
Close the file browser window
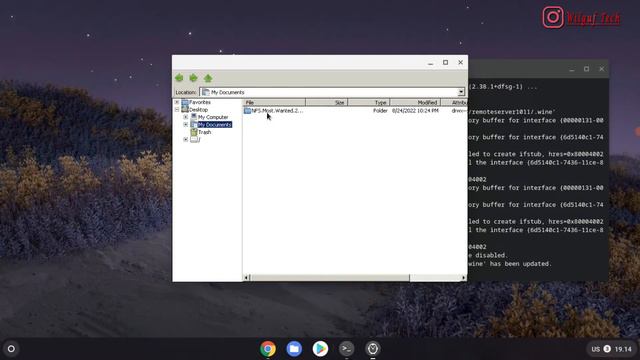(460, 62)
